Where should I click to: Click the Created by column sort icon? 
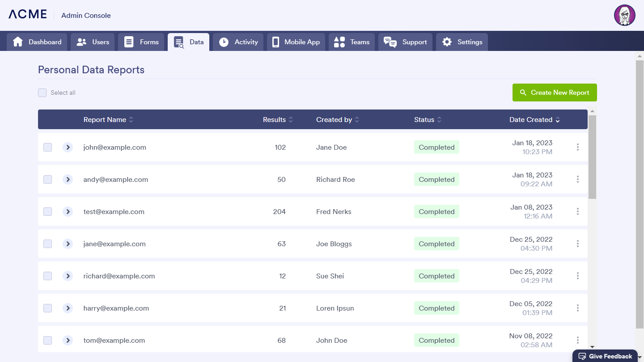pyautogui.click(x=357, y=120)
